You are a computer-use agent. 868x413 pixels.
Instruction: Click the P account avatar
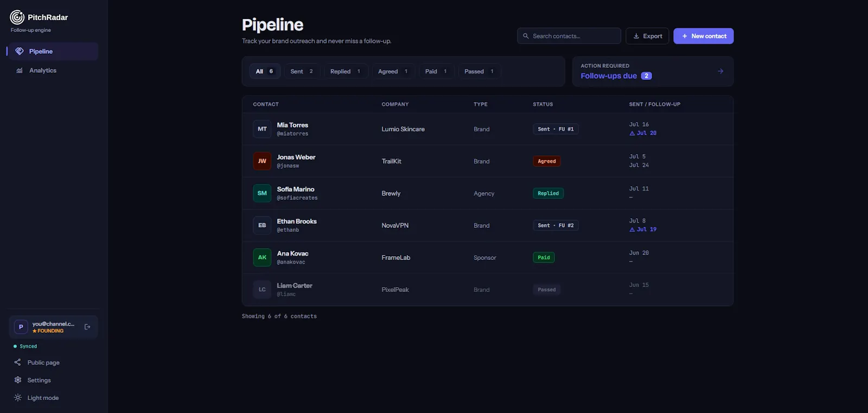21,327
